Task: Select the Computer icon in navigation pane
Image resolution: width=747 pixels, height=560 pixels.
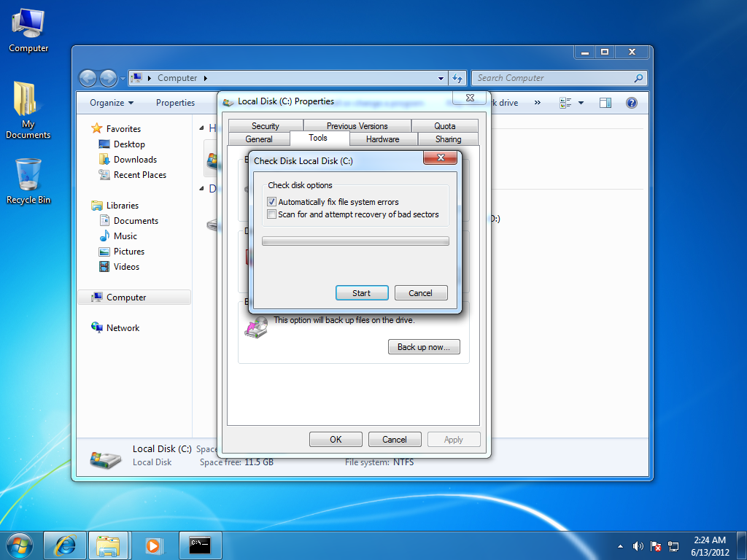Action: pyautogui.click(x=125, y=297)
